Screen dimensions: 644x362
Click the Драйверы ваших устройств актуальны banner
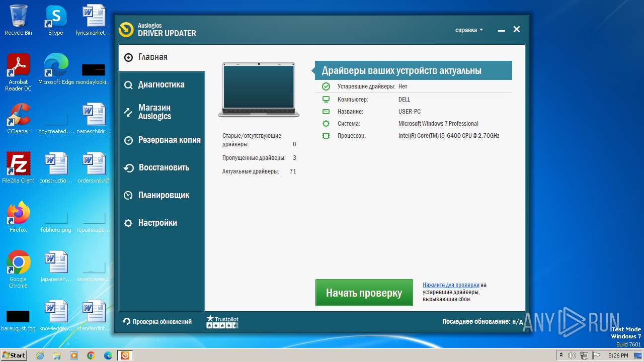pyautogui.click(x=414, y=70)
